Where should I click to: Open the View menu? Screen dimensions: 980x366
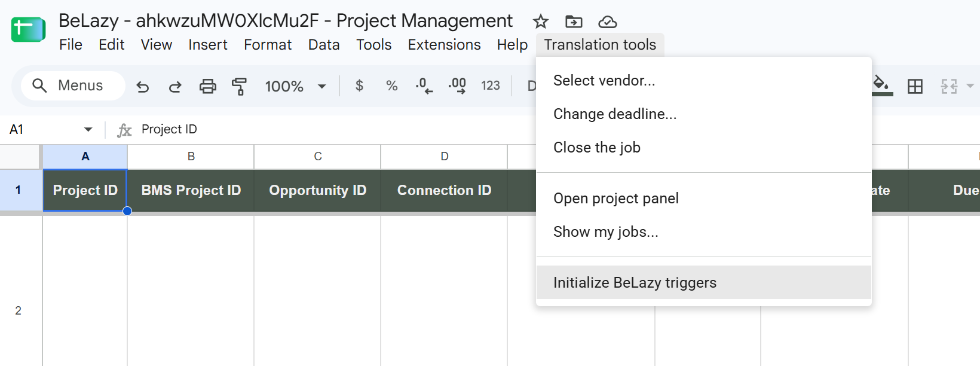tap(157, 45)
